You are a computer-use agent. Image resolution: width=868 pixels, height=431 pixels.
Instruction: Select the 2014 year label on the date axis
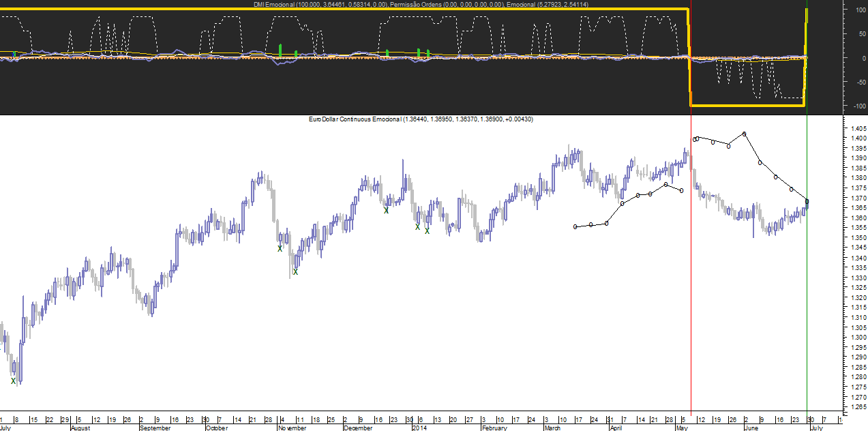pos(419,428)
